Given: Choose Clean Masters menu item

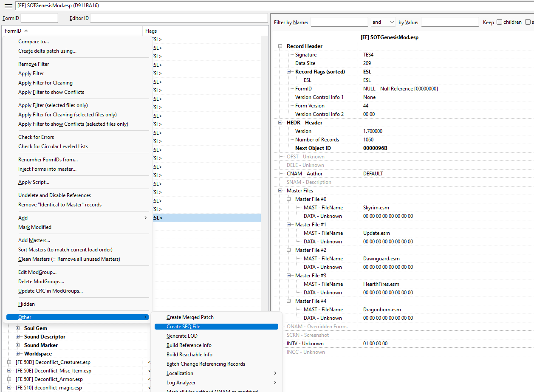Looking at the screenshot, I should (x=78, y=259).
